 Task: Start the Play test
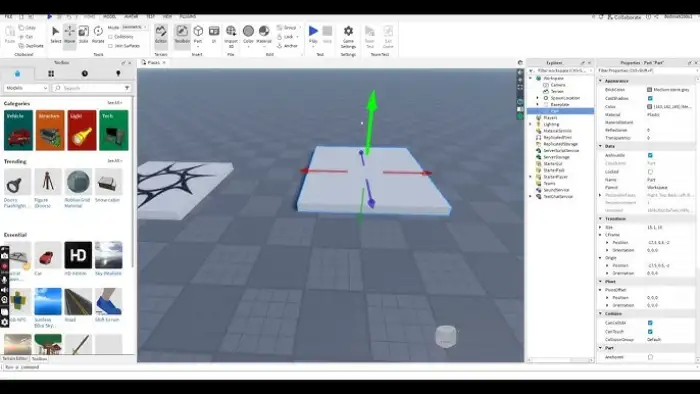(313, 35)
